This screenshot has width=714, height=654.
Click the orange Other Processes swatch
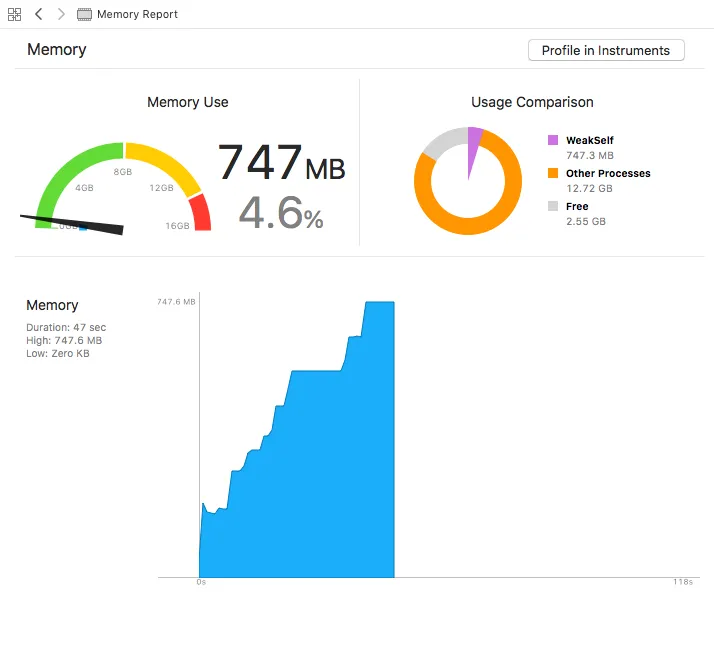coord(553,173)
